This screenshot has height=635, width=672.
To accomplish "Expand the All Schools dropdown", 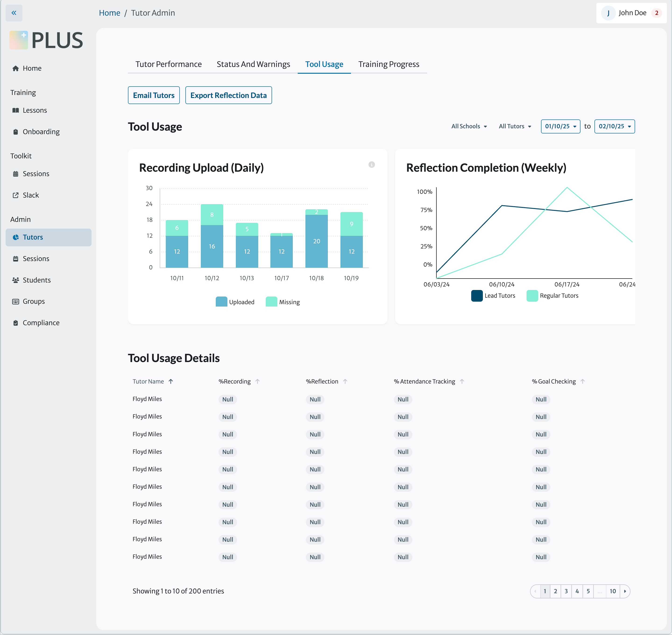I will click(x=469, y=126).
